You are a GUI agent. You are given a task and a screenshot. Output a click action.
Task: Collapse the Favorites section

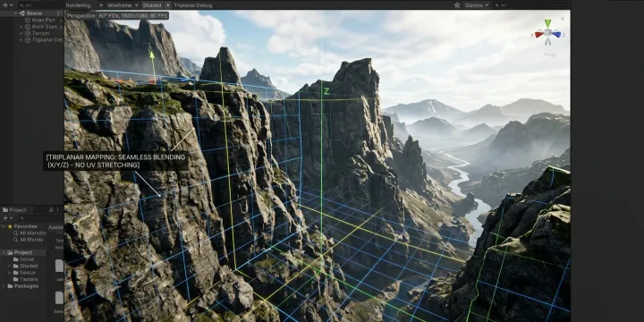[x=4, y=226]
